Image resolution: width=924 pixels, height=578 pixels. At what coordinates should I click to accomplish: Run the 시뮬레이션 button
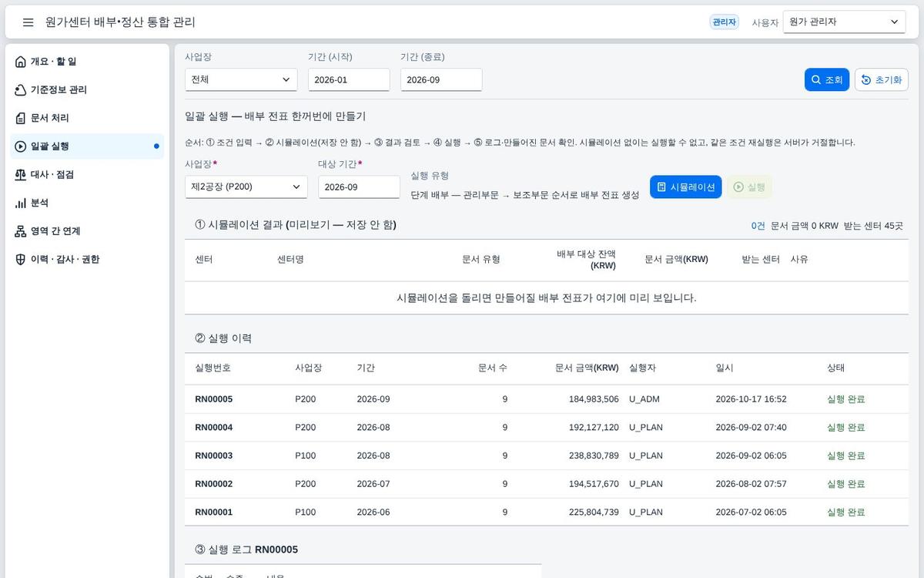coord(685,187)
